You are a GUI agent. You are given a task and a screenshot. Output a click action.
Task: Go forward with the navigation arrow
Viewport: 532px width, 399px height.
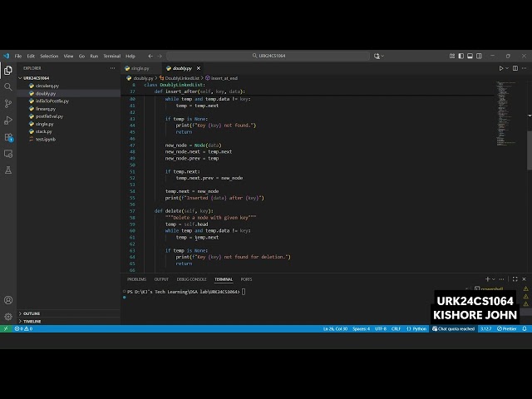tap(160, 56)
